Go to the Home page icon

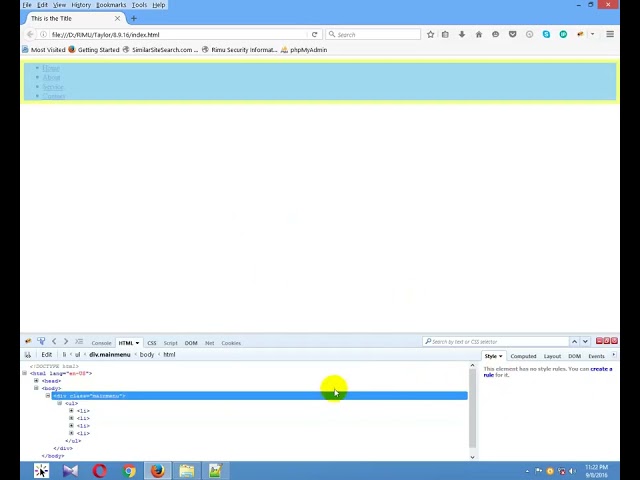(479, 35)
